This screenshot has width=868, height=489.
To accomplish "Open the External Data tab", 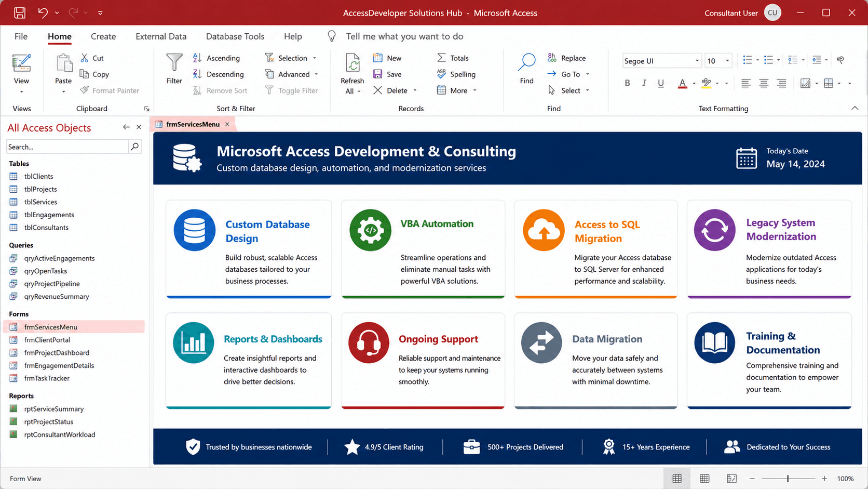I will (x=161, y=36).
